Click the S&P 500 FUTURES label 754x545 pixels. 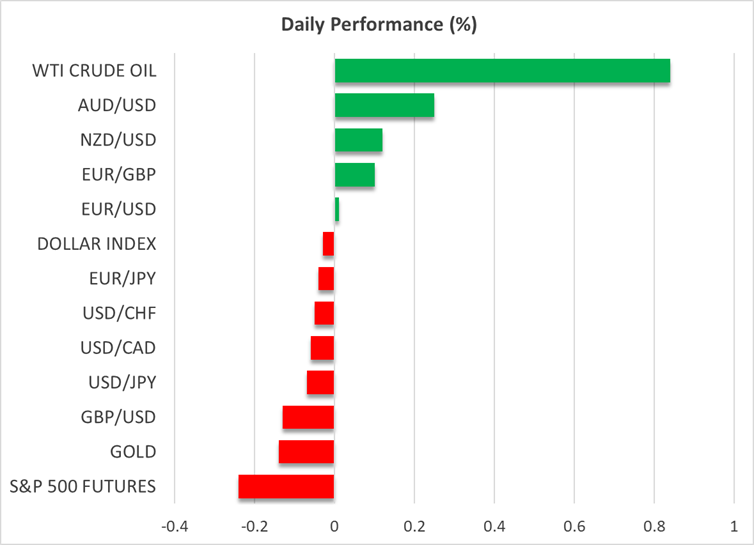coord(83,487)
